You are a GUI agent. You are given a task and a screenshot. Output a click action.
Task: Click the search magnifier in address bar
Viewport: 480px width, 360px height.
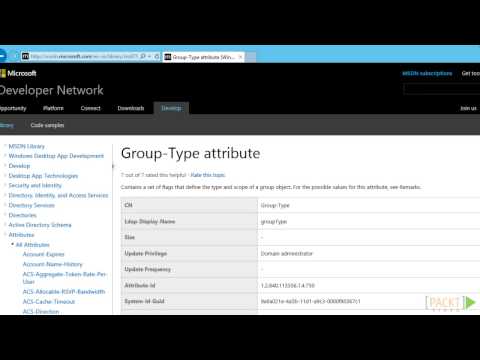coord(143,56)
